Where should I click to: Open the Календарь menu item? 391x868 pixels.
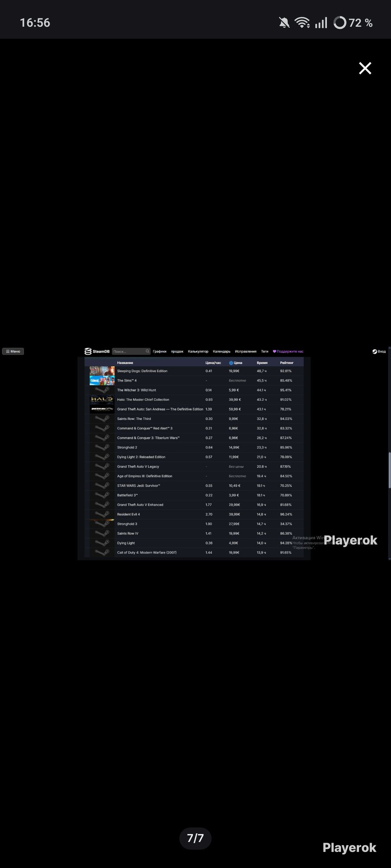point(222,351)
